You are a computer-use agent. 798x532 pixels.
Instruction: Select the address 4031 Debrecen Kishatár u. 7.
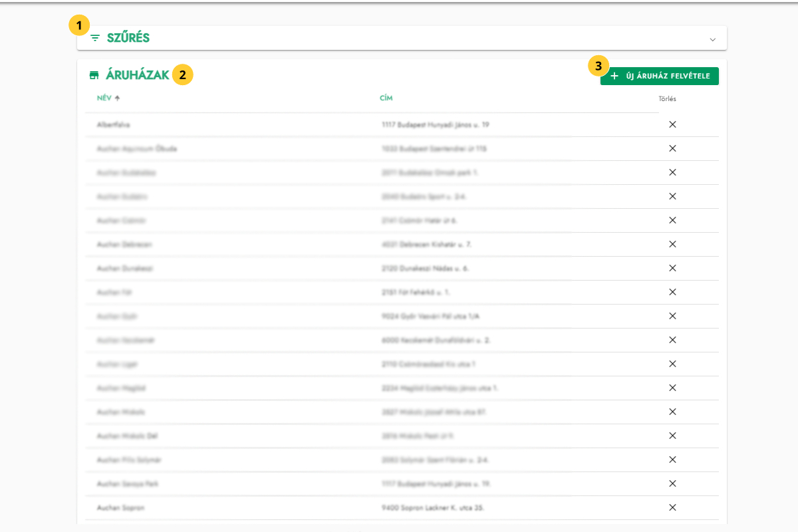point(427,244)
